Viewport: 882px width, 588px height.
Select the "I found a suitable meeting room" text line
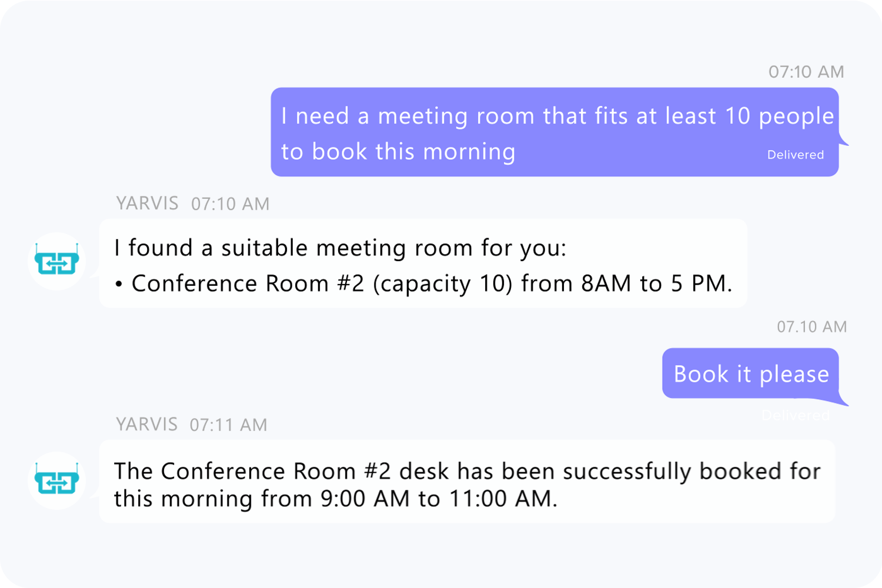tap(340, 248)
